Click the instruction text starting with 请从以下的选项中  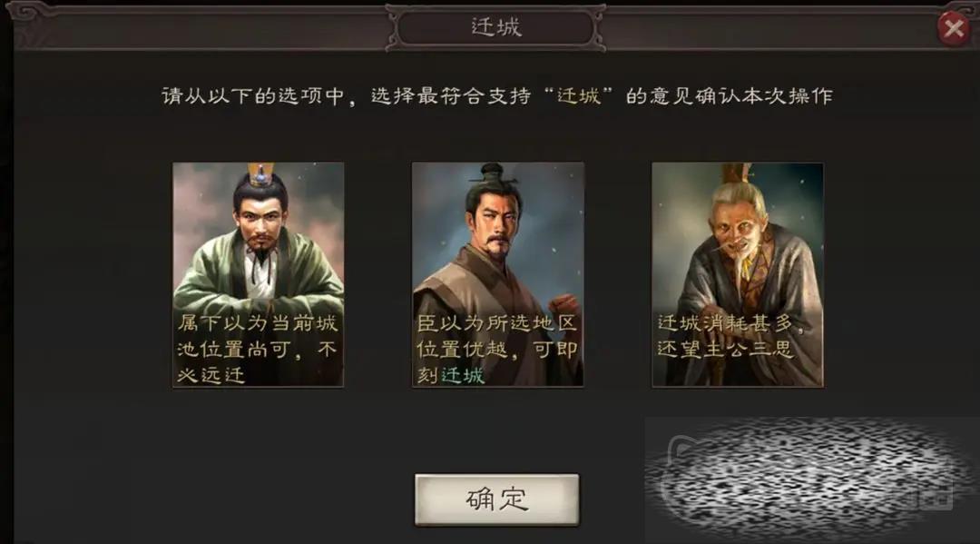point(497,95)
